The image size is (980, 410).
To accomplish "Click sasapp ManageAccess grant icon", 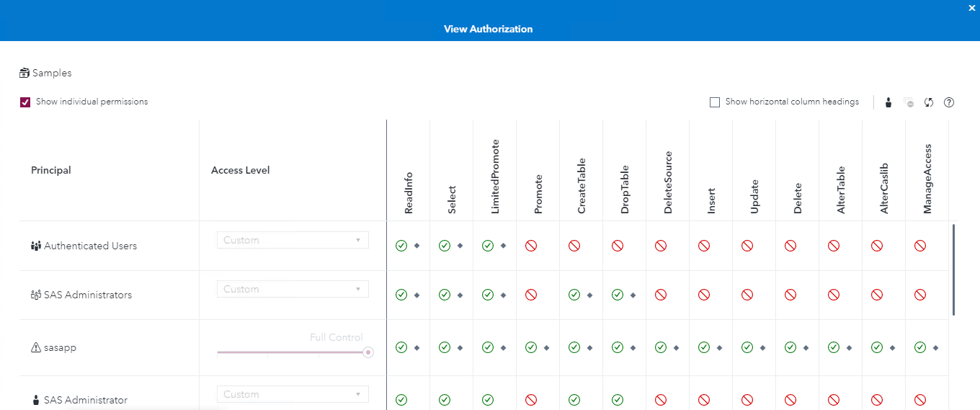I will (920, 347).
